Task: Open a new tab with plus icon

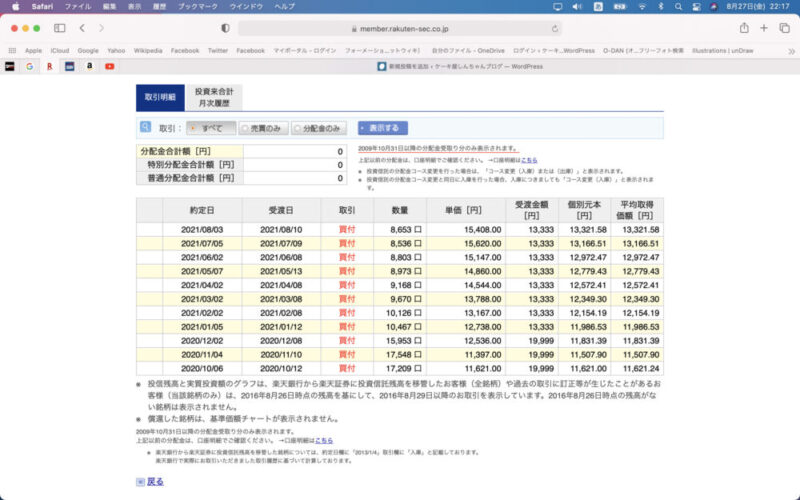Action: 764,28
